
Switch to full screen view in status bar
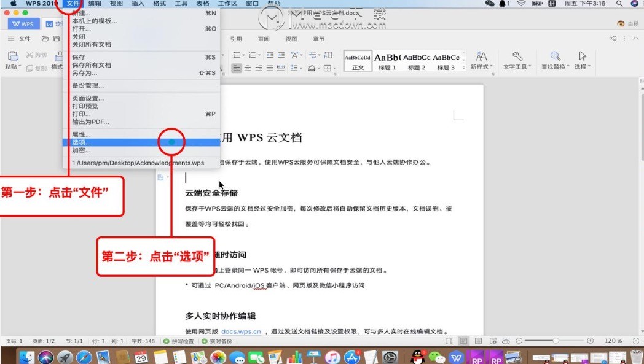[x=449, y=341]
